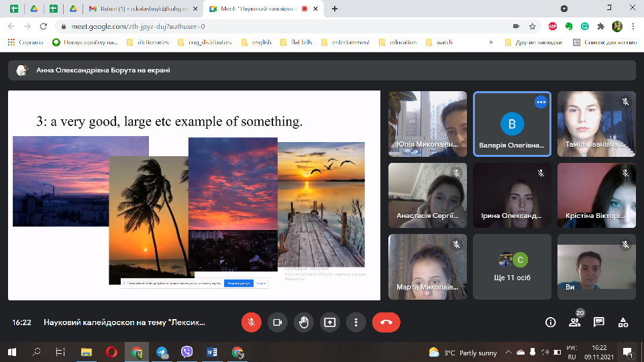
Task: Open a new browser tab
Action: (335, 9)
